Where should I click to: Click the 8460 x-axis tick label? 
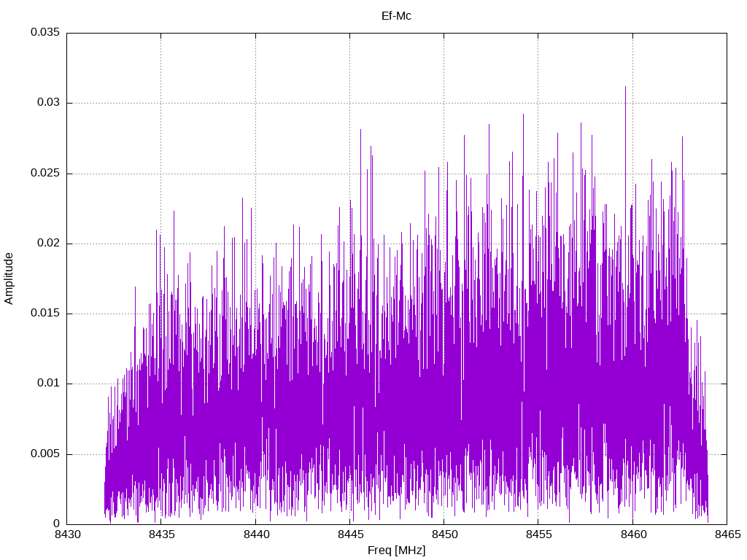pyautogui.click(x=633, y=534)
